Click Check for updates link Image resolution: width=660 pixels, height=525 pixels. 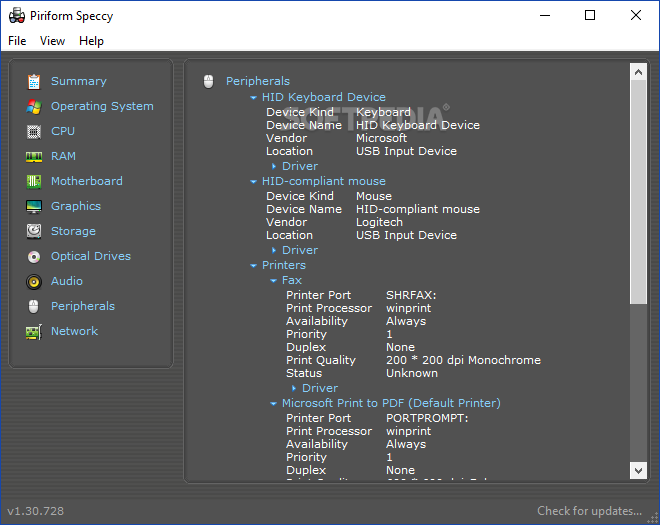[x=589, y=511]
